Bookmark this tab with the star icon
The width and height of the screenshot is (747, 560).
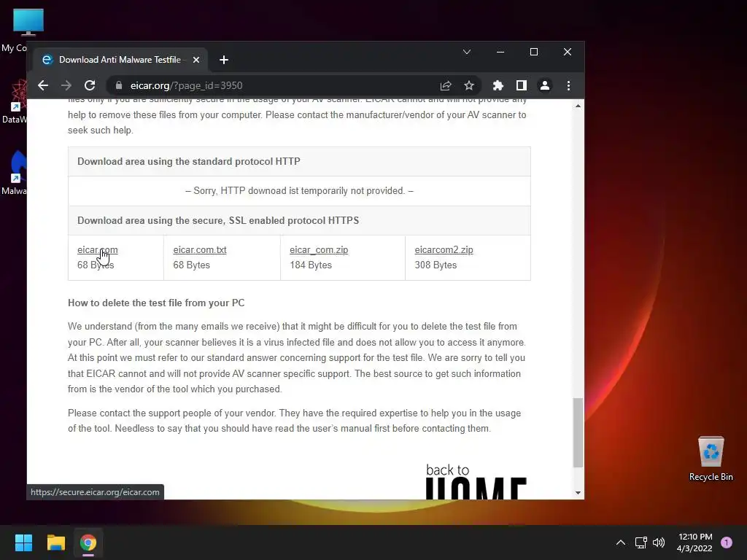coord(469,86)
